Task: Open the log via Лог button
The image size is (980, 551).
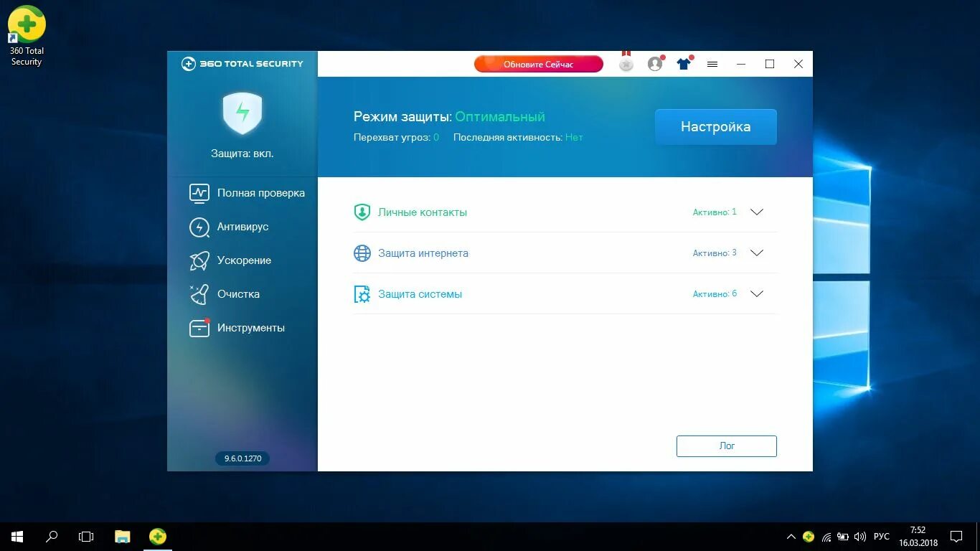Action: coord(726,446)
